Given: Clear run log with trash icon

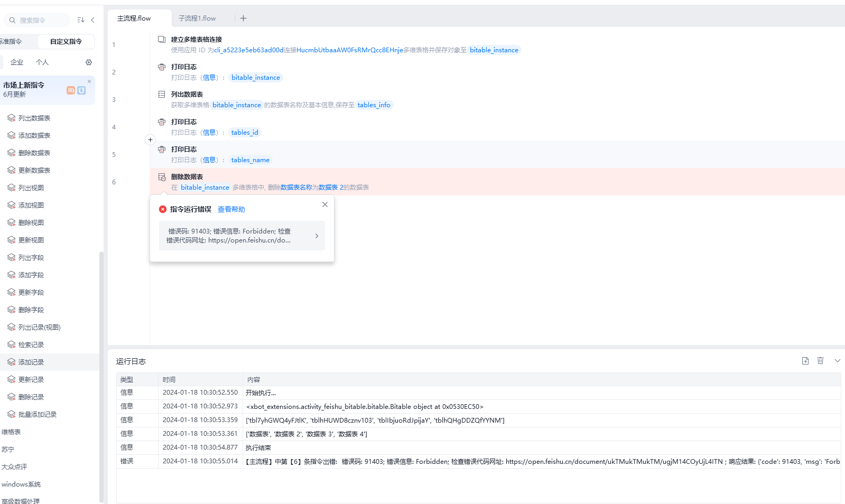Looking at the screenshot, I should [x=820, y=361].
